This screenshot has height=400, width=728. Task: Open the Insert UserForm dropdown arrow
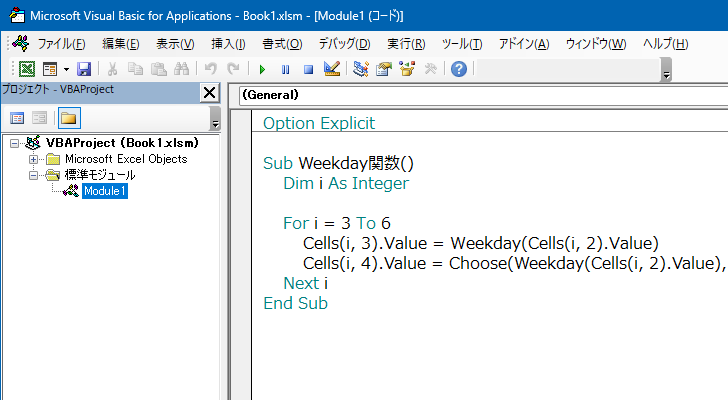(x=66, y=69)
